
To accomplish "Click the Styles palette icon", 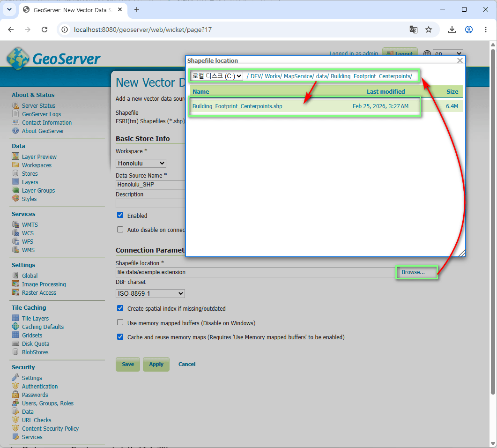I will click(15, 199).
